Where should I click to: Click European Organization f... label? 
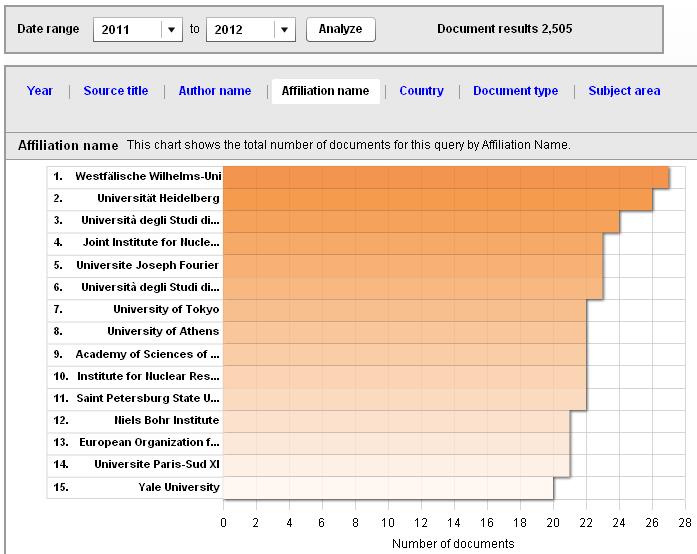(149, 442)
